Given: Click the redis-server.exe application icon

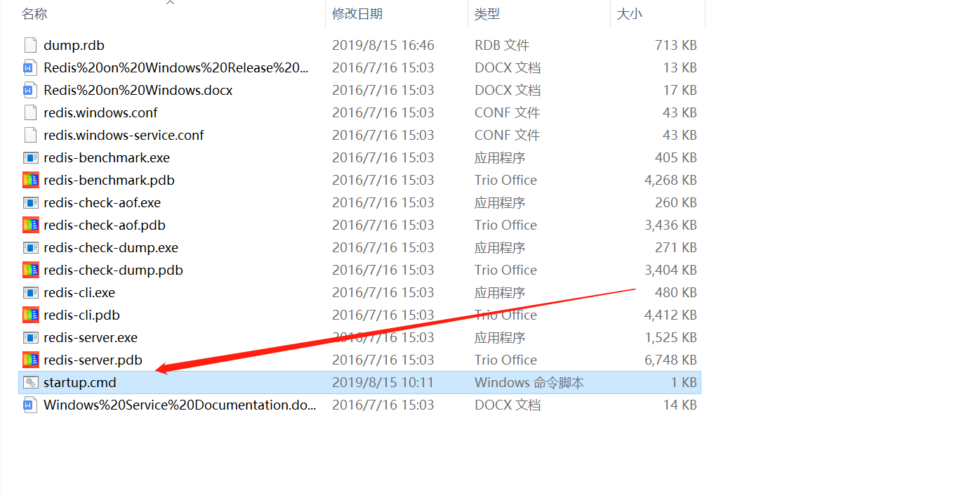Looking at the screenshot, I should (x=30, y=337).
